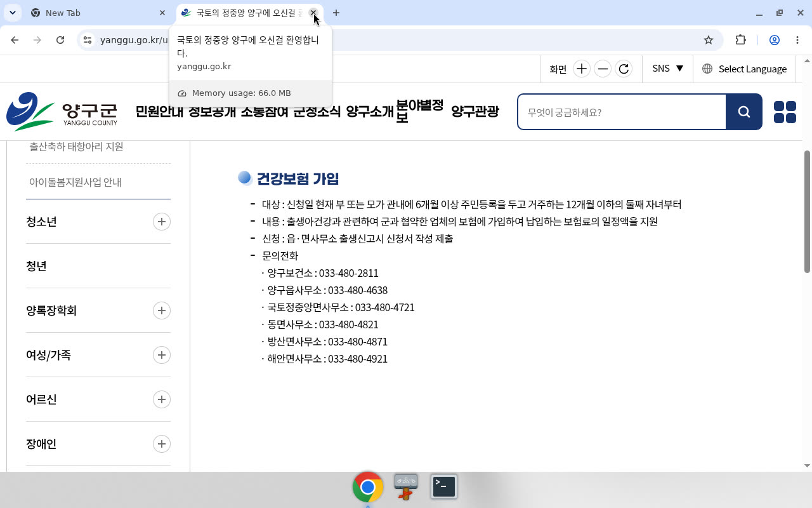Open the Chrome profile icon
The height and width of the screenshot is (508, 812).
pyautogui.click(x=775, y=40)
